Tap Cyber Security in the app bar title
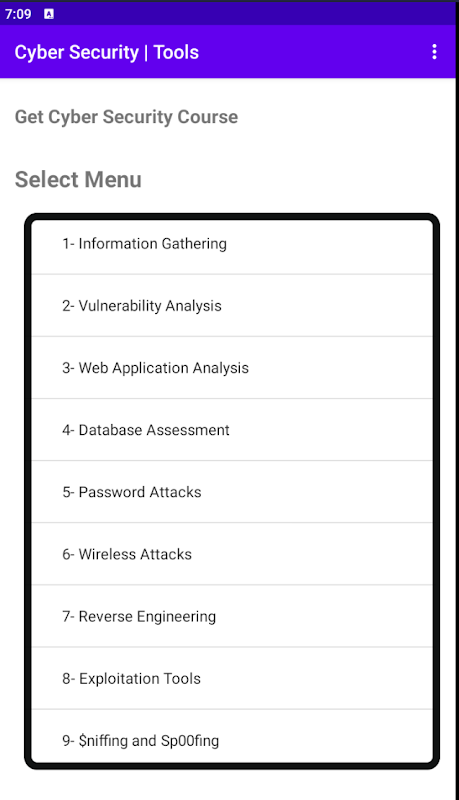The width and height of the screenshot is (459, 800). (x=76, y=53)
